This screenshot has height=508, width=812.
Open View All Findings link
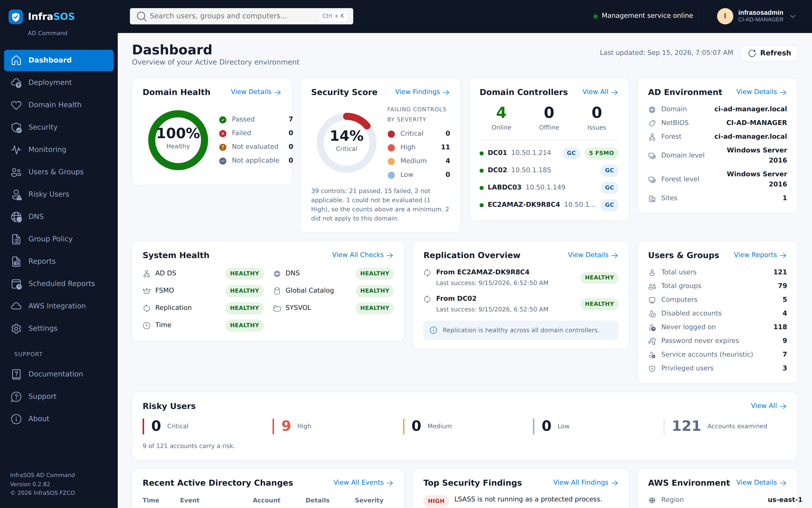pyautogui.click(x=585, y=482)
